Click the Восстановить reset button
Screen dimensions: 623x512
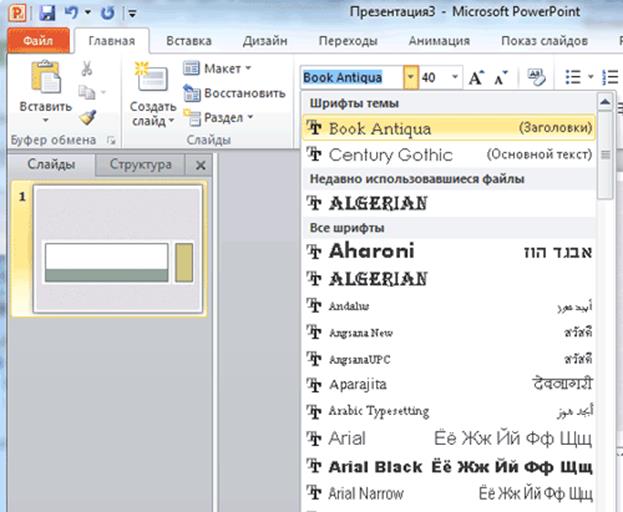pos(236,93)
